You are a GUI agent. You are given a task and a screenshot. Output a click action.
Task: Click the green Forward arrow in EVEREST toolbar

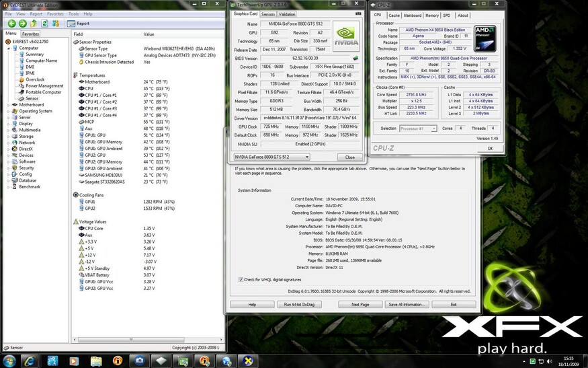coord(22,24)
